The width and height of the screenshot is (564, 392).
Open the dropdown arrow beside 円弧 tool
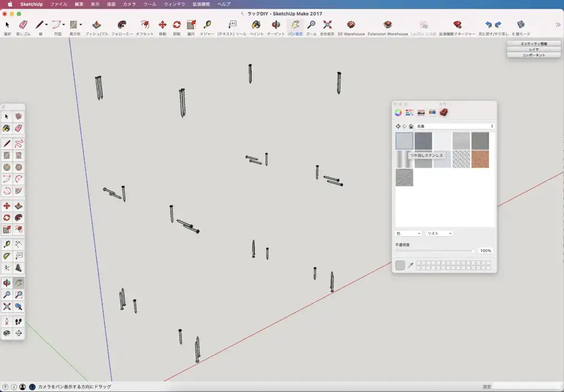tap(64, 24)
